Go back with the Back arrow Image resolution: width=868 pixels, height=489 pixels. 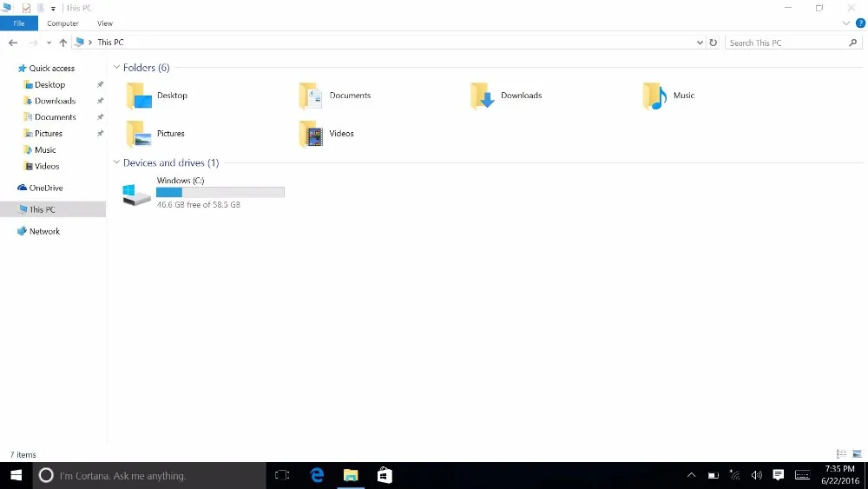tap(13, 43)
